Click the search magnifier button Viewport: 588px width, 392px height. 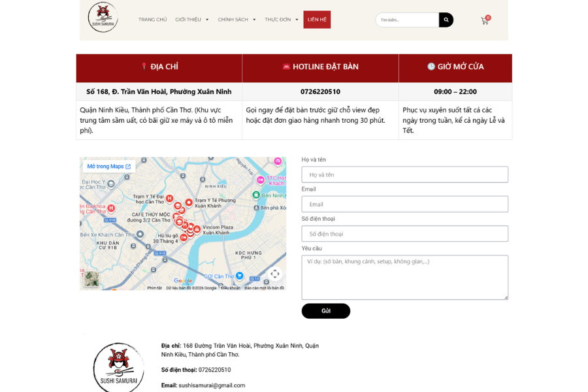click(446, 20)
